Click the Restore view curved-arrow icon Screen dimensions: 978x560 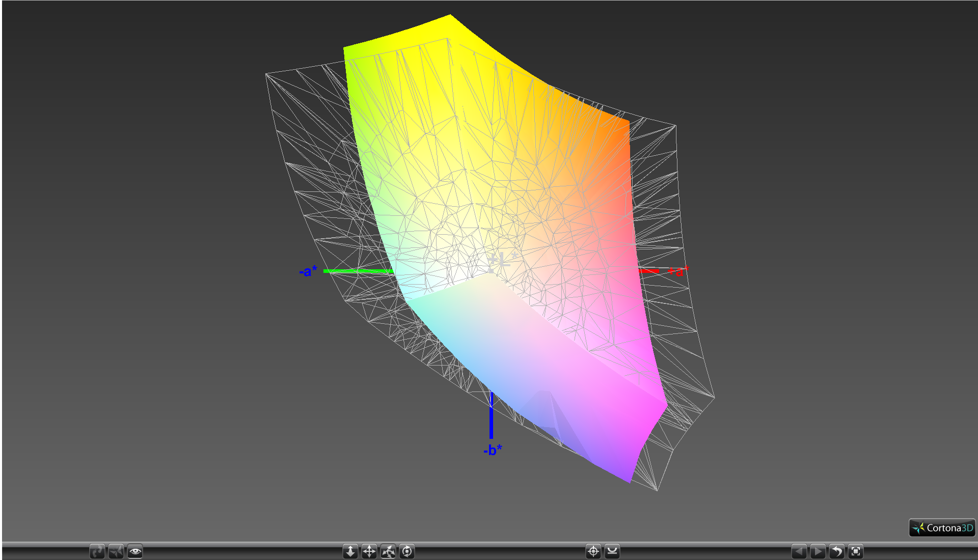click(x=837, y=551)
